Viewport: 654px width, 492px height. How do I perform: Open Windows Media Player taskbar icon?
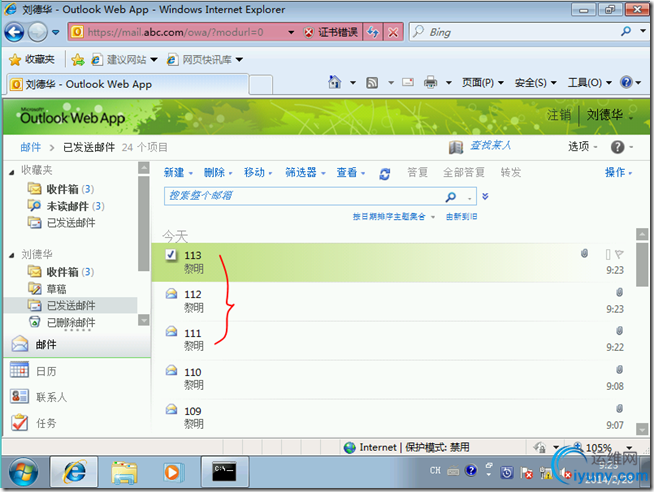pyautogui.click(x=172, y=472)
